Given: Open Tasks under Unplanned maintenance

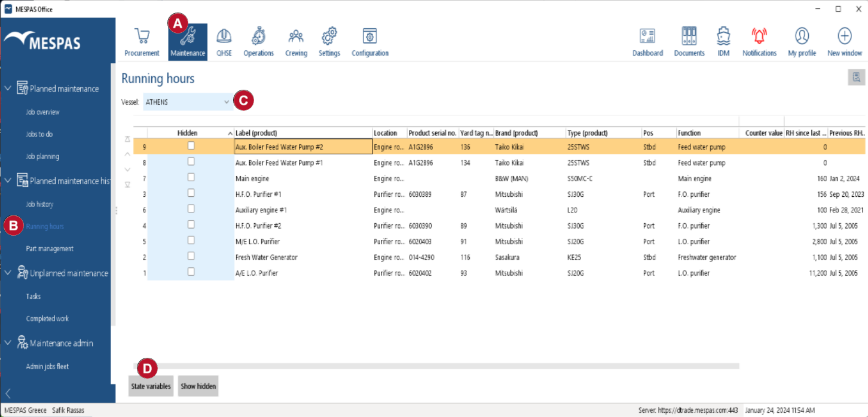Looking at the screenshot, I should pyautogui.click(x=33, y=296).
